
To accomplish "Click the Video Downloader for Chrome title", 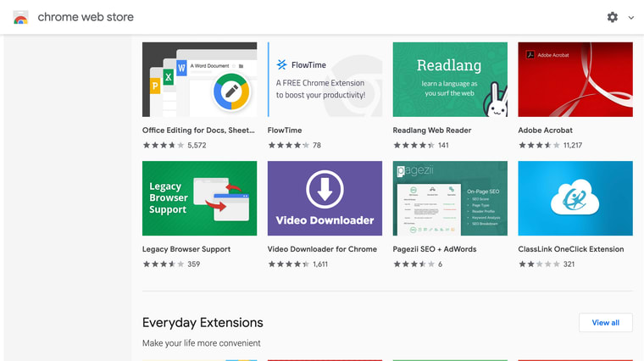I will coord(322,249).
